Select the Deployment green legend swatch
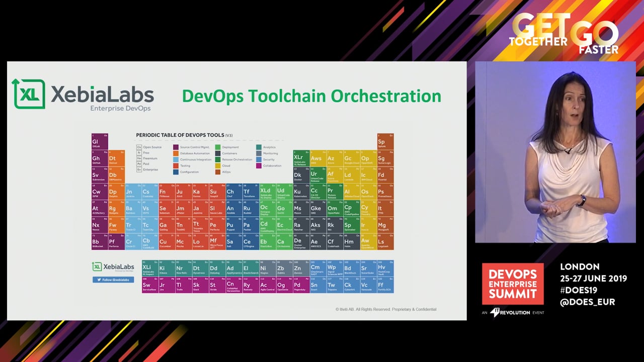 pyautogui.click(x=218, y=147)
